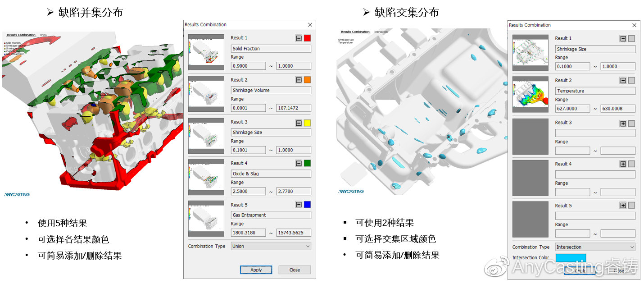
Task: Pick the blue color for Result 5
Action: [x=307, y=205]
